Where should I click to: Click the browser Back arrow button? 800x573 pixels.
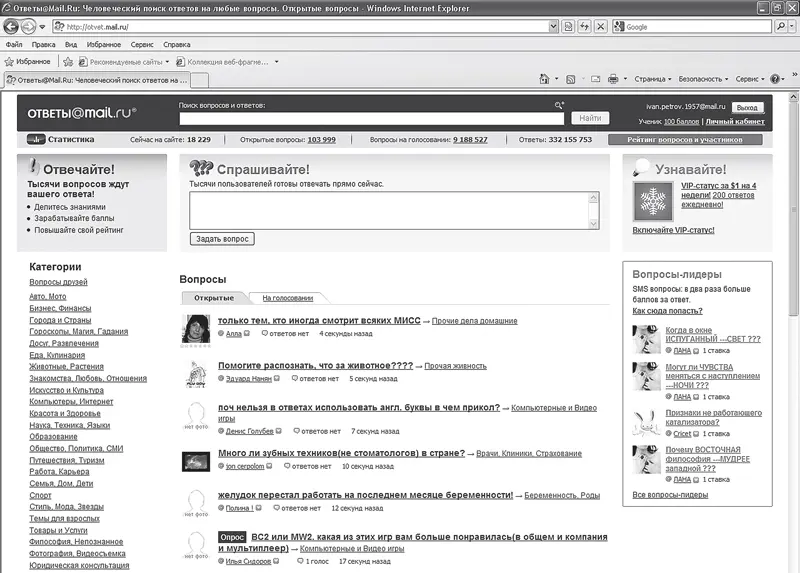(13, 26)
